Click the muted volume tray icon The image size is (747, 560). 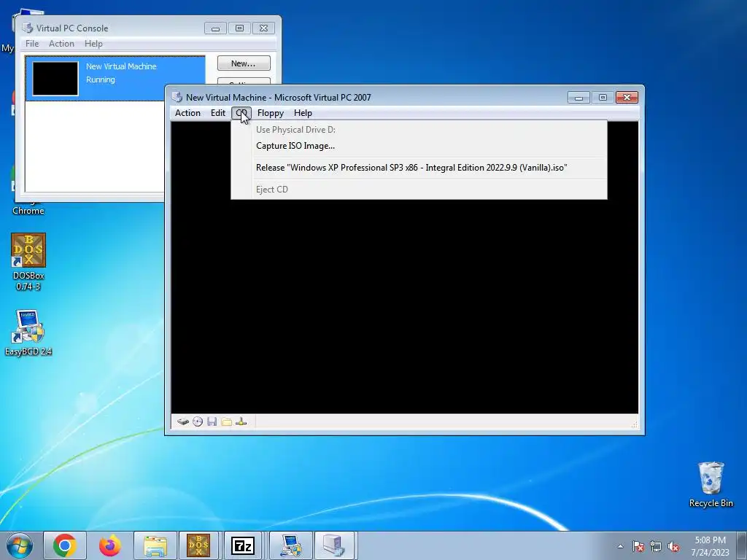coord(673,546)
